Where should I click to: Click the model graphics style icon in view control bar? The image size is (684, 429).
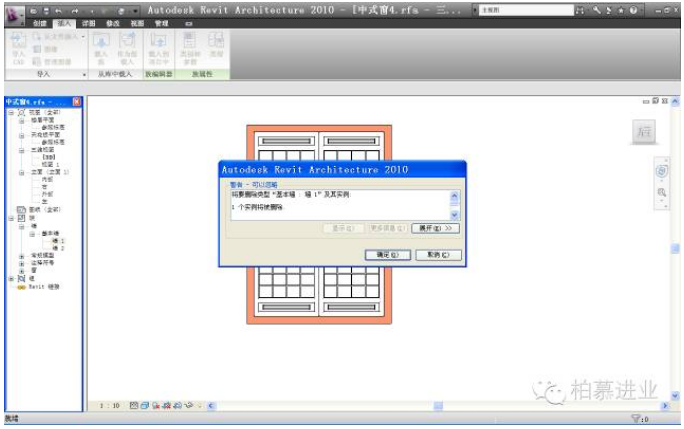[x=145, y=406]
